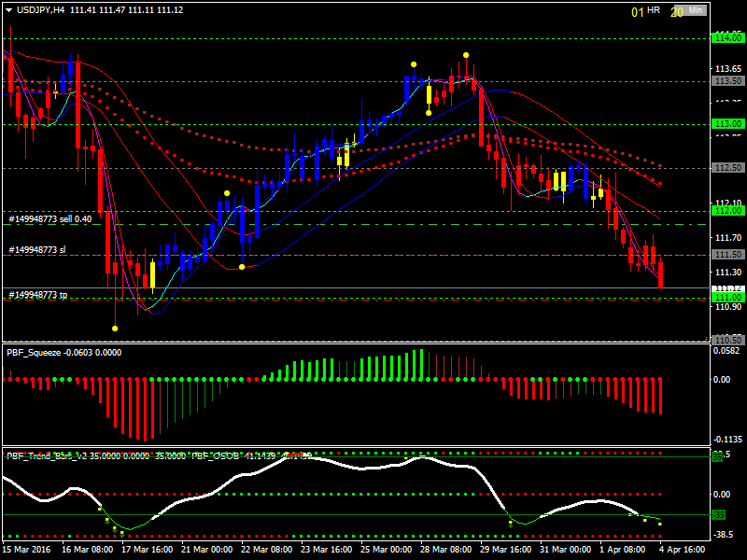Click the gray 113.50 price level tag

(x=727, y=81)
